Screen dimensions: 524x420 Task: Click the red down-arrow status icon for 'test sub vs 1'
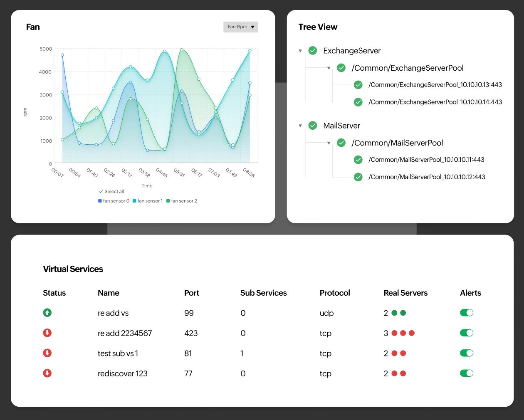(47, 353)
